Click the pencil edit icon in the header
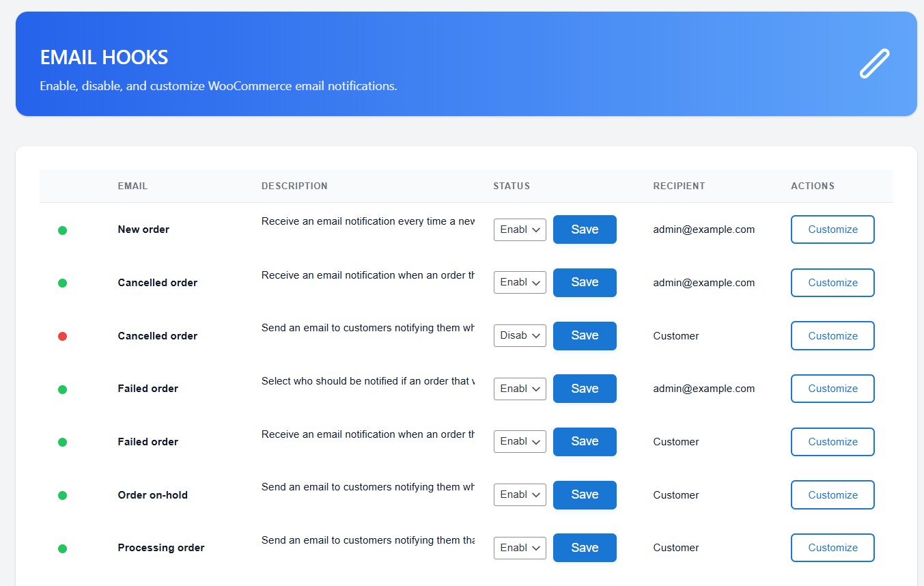This screenshot has height=586, width=924. 874,64
